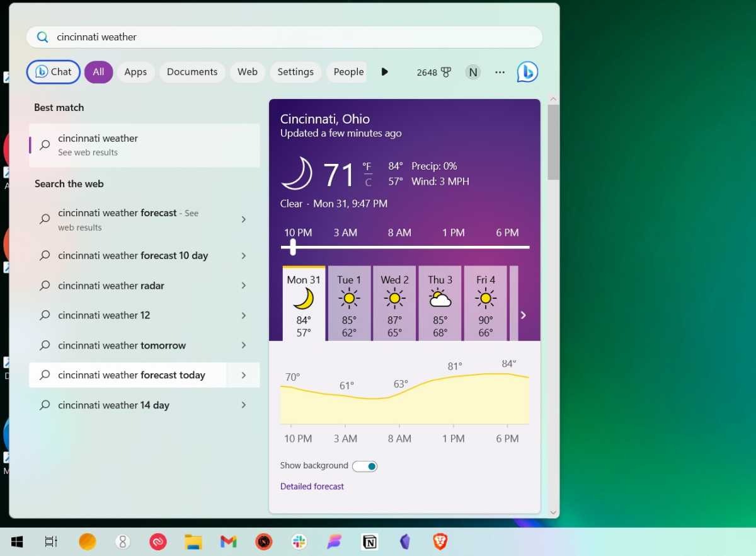Viewport: 756px width, 556px height.
Task: Toggle the Show background switch
Action: pyautogui.click(x=365, y=466)
